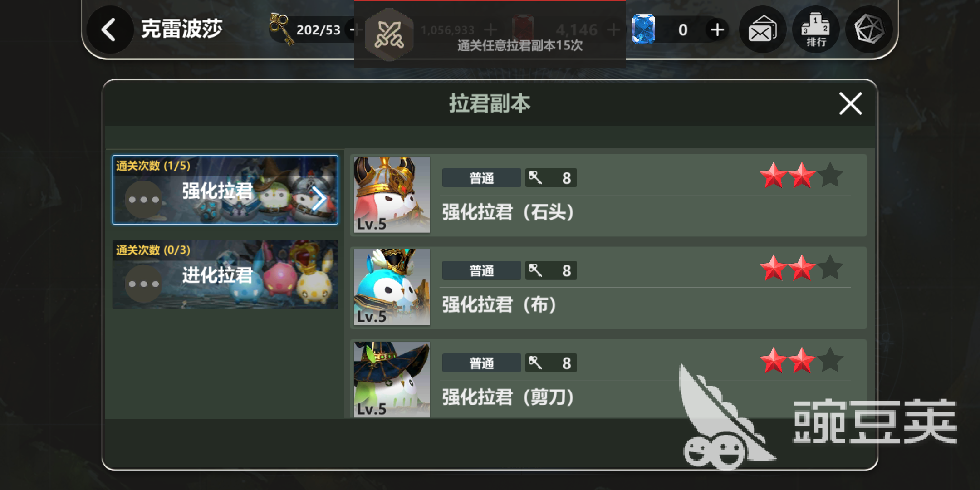Open the mailbox envelope icon
980x490 pixels.
coord(762,30)
